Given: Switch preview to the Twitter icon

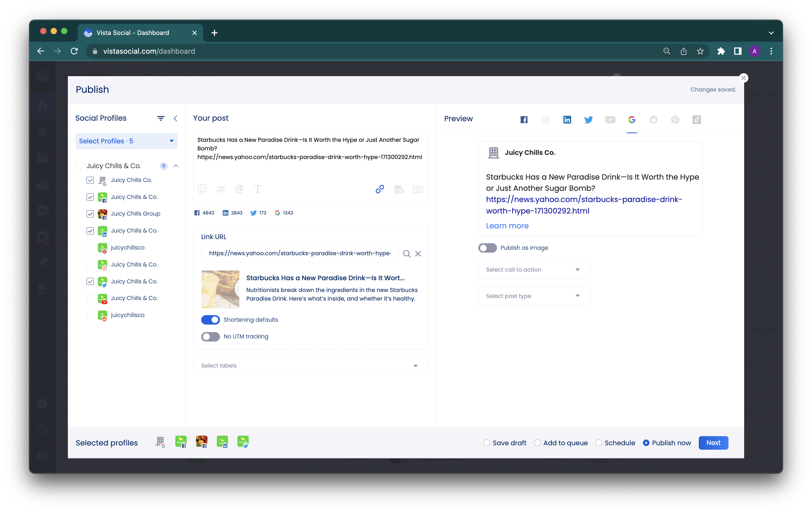Looking at the screenshot, I should (x=588, y=120).
